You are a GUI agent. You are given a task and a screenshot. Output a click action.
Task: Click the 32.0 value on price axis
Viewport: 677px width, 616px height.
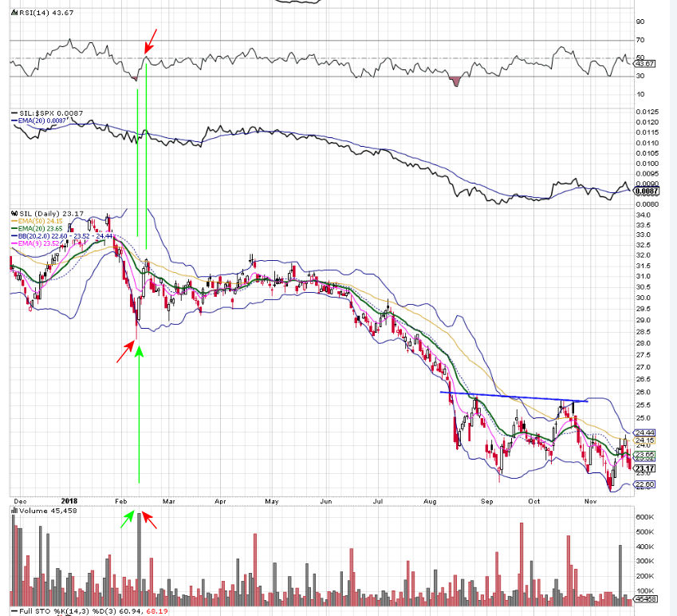coord(644,255)
